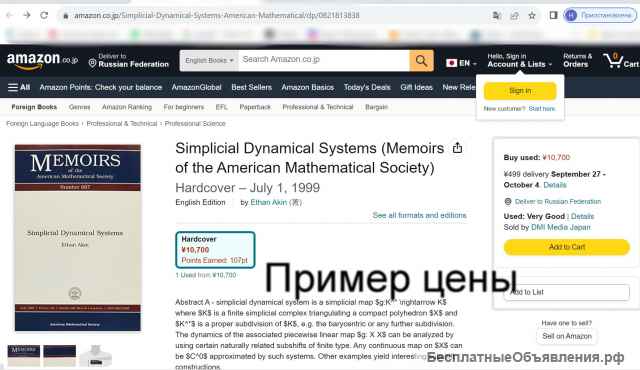The width and height of the screenshot is (640, 370).
Task: Open seller DMI Media Japan link
Action: pyautogui.click(x=561, y=227)
